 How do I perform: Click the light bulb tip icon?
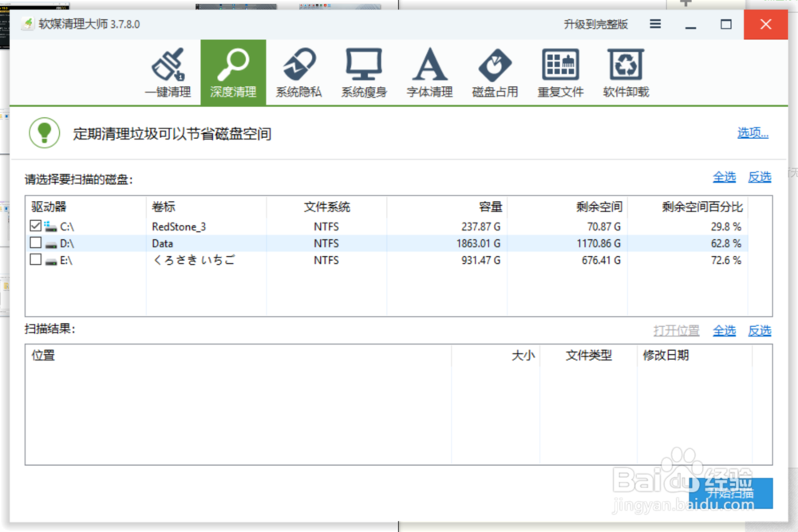pos(44,132)
